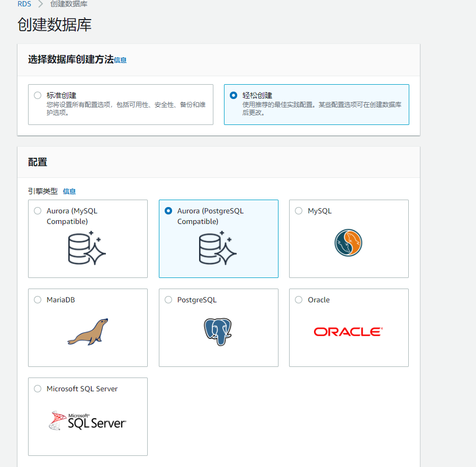The image size is (476, 467).
Task: Click the 创建数据库 breadcrumb text
Action: (x=69, y=4)
